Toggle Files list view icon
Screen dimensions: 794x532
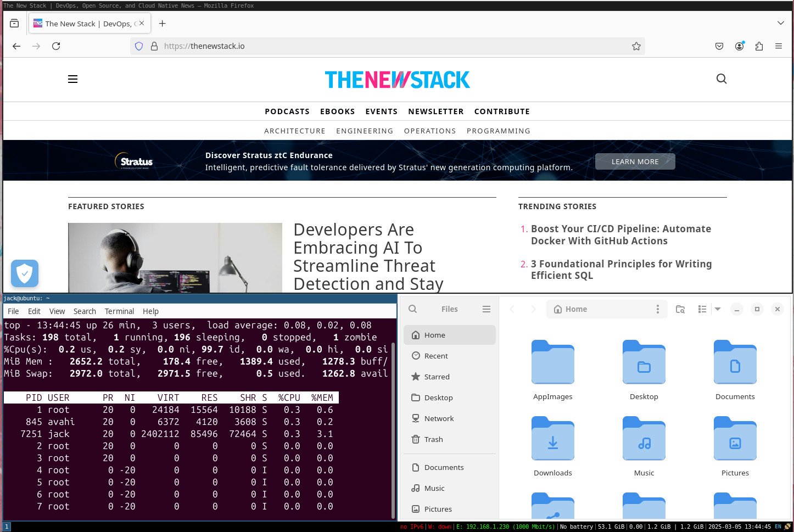click(702, 309)
